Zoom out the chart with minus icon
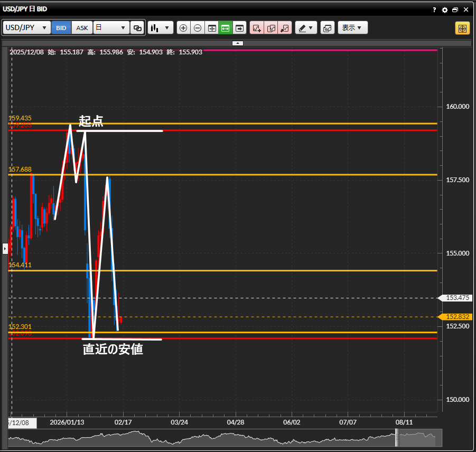Screen dimensions: 476x452 tap(198, 28)
